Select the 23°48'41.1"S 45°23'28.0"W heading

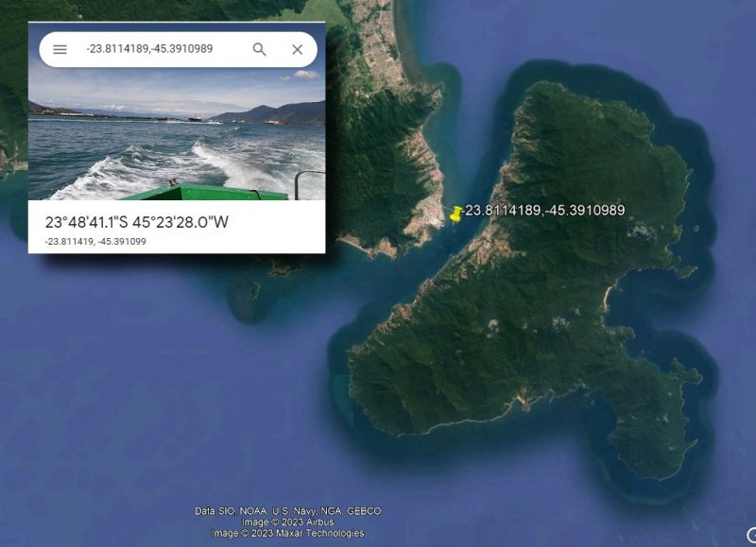pos(136,222)
